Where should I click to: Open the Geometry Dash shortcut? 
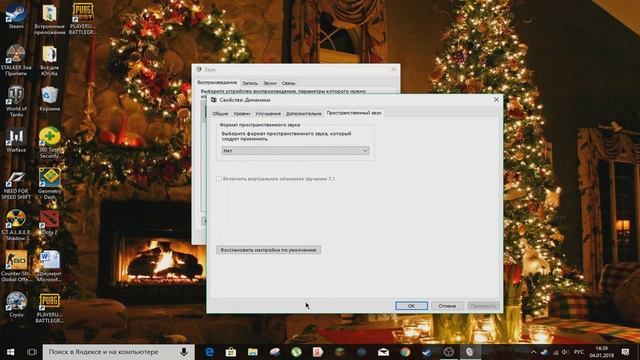49,182
